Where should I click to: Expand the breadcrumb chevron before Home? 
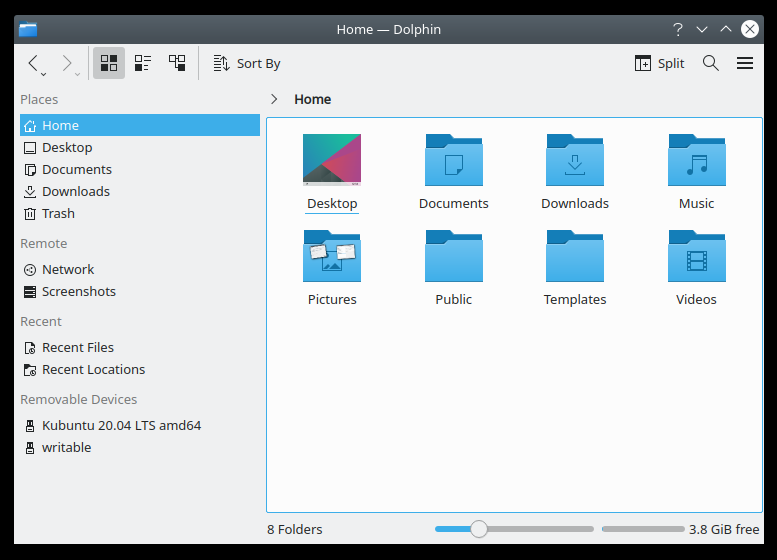pyautogui.click(x=274, y=99)
